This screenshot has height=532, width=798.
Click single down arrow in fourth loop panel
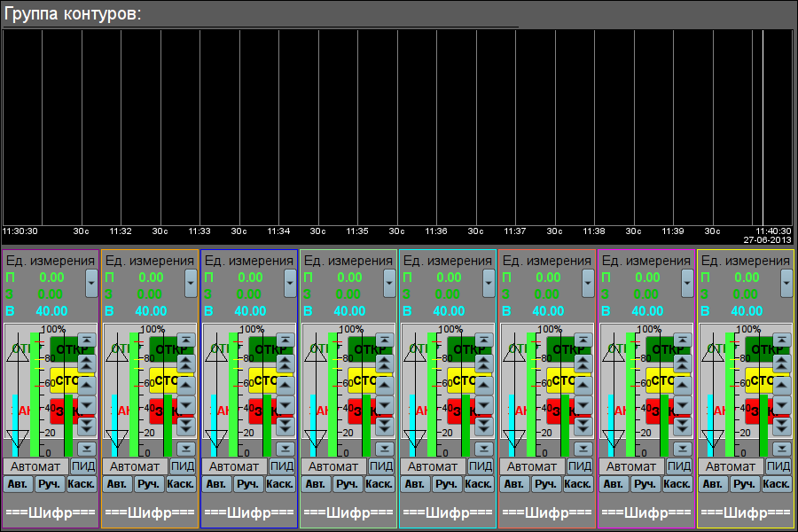(384, 405)
